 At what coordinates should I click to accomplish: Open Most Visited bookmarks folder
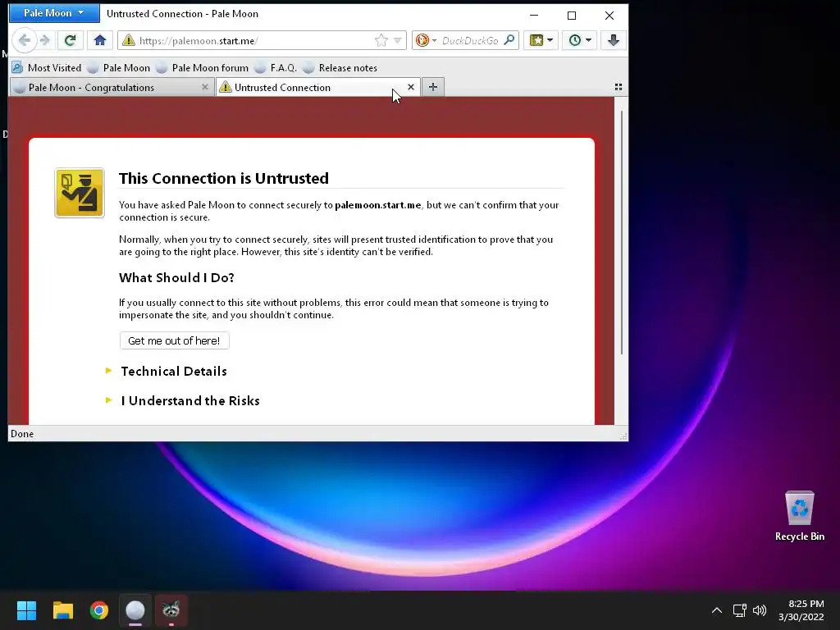click(x=47, y=68)
